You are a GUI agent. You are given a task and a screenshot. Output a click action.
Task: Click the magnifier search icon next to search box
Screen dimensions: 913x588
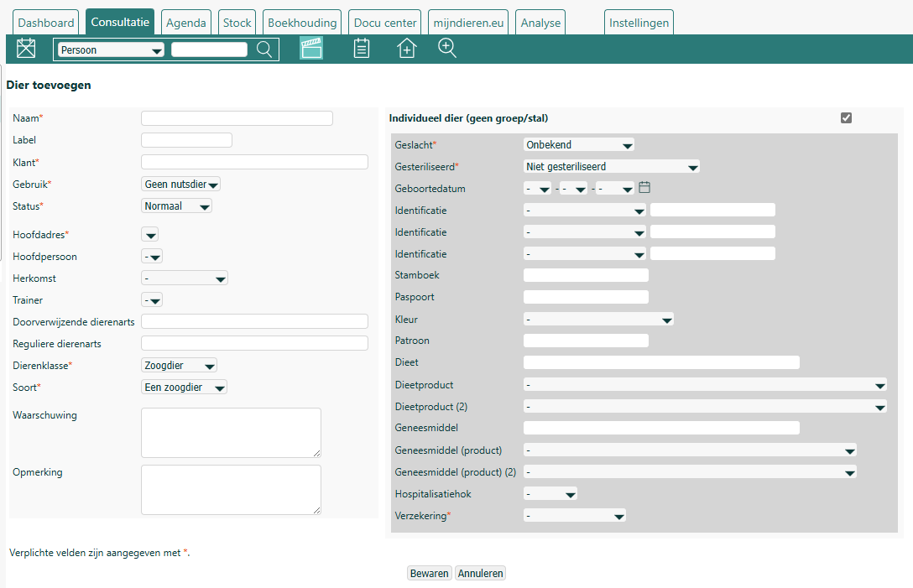coord(264,49)
